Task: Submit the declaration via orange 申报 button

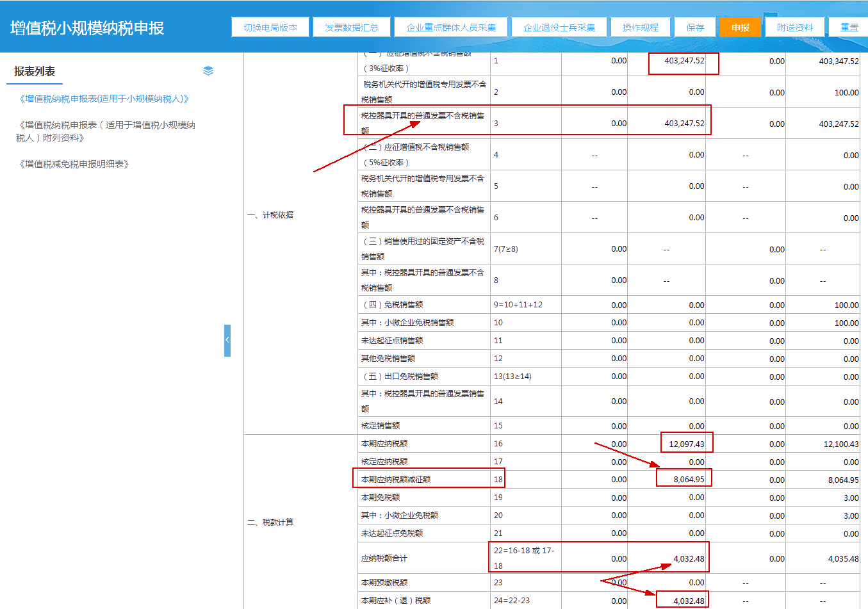Action: click(x=740, y=27)
